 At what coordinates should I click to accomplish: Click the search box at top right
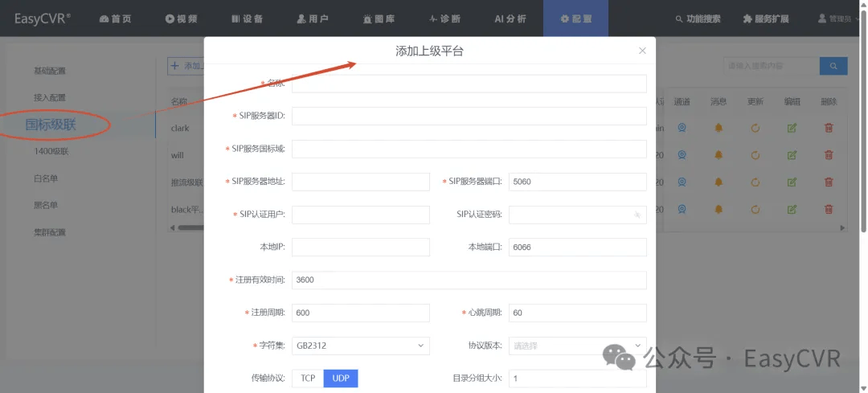click(x=771, y=66)
